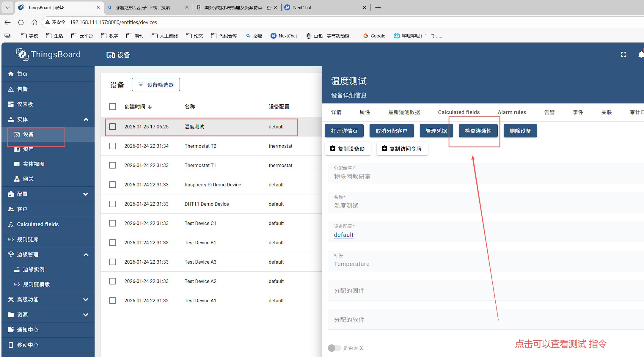Click the fullscreen toggle icon
The width and height of the screenshot is (644, 357).
(x=623, y=54)
